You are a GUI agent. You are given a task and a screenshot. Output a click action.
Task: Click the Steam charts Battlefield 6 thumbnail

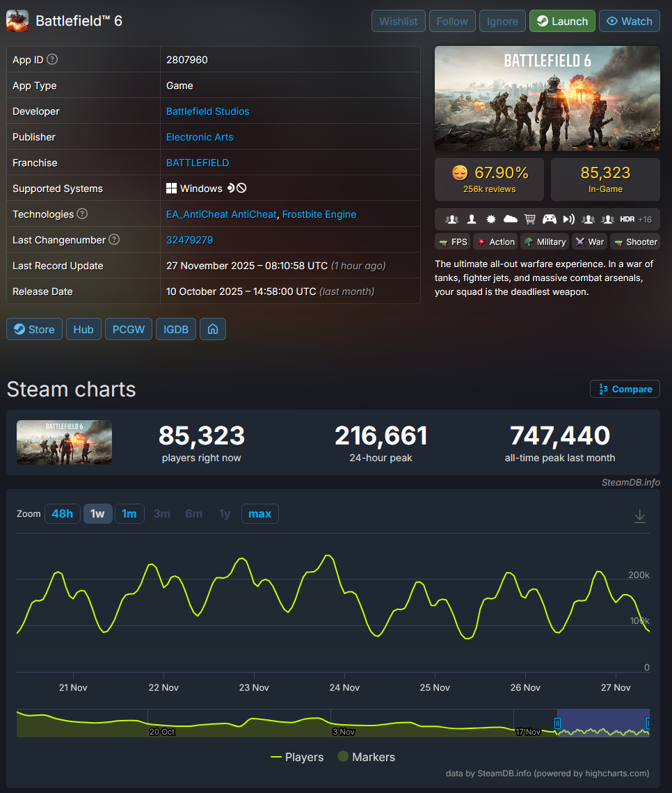64,442
